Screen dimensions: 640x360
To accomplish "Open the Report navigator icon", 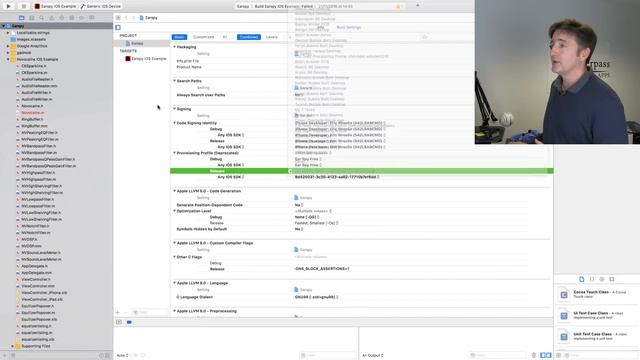I will click(x=92, y=18).
